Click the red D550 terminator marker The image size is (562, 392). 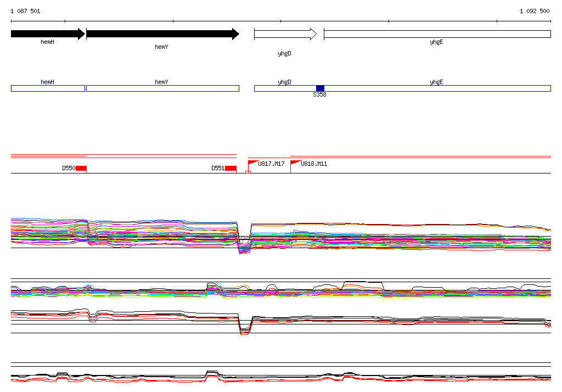coord(81,169)
